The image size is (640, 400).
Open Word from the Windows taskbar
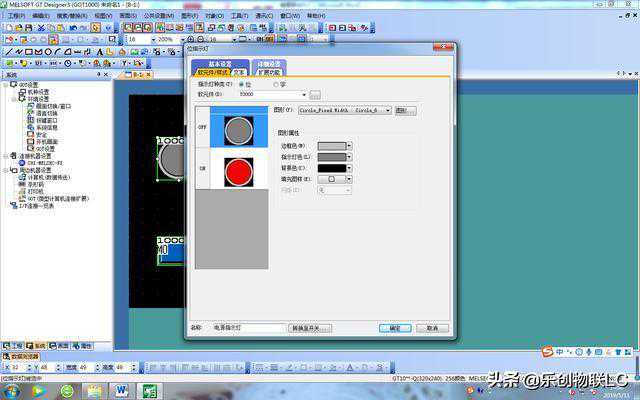click(122, 391)
